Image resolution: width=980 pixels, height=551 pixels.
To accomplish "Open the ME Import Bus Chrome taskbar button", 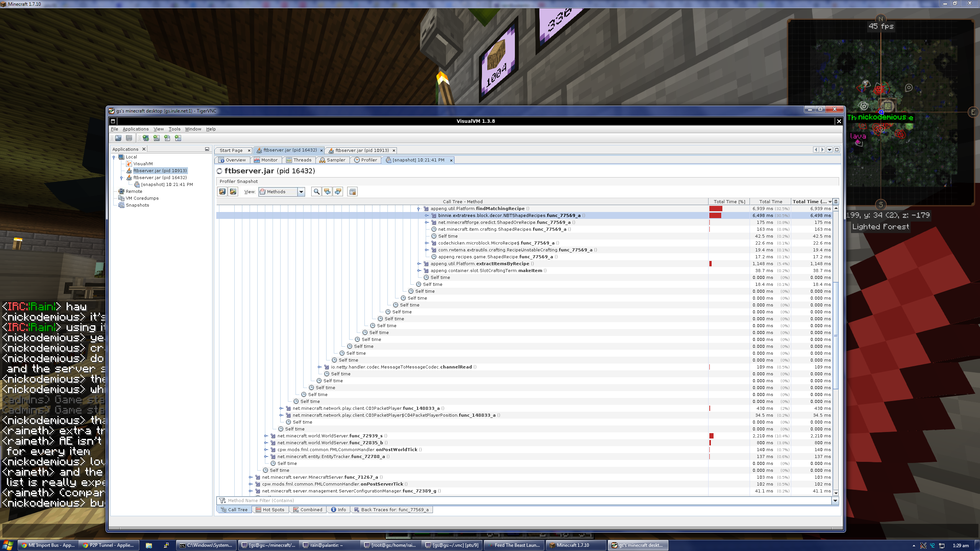I will point(48,545).
